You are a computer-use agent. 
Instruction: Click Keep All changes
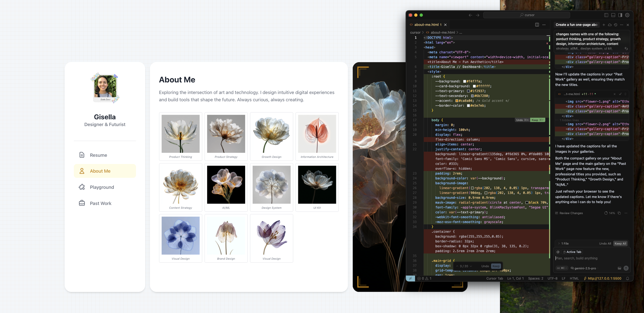coord(621,244)
